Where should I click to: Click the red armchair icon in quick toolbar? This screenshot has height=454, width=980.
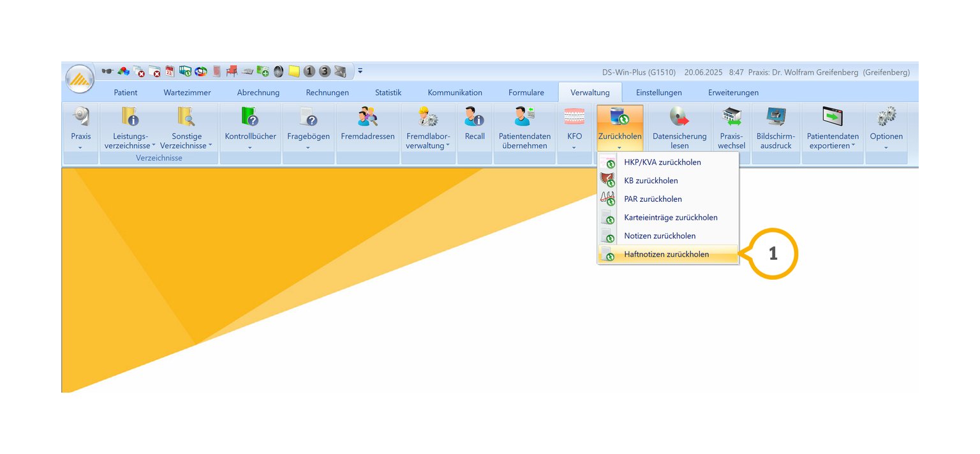click(232, 71)
